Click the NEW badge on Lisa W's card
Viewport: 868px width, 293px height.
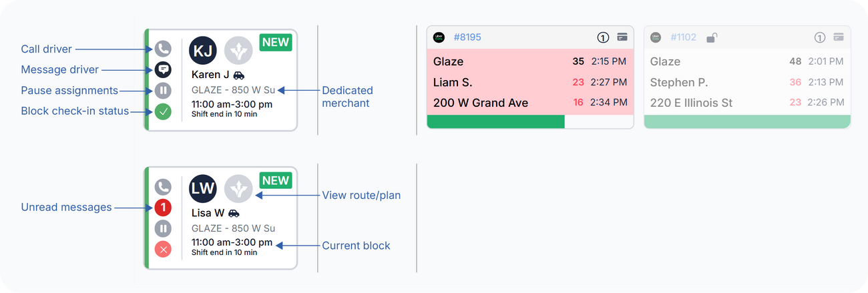point(276,180)
